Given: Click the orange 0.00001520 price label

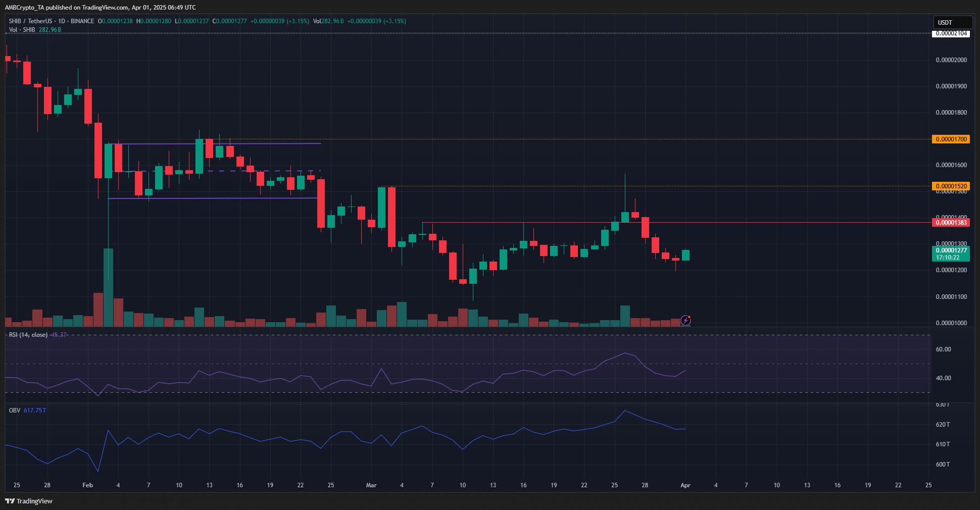Looking at the screenshot, I should click(950, 186).
